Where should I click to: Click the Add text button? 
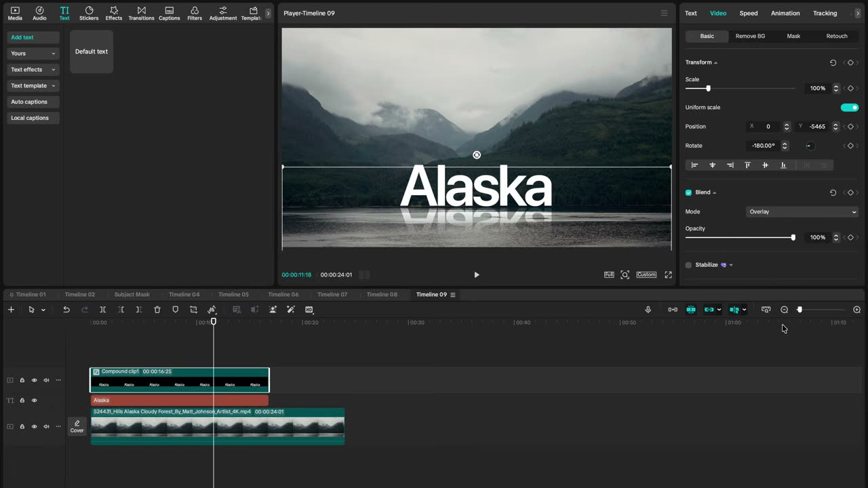33,37
